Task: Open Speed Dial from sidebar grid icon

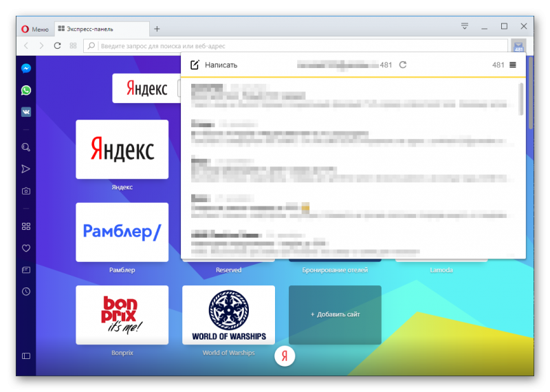Action: (26, 226)
